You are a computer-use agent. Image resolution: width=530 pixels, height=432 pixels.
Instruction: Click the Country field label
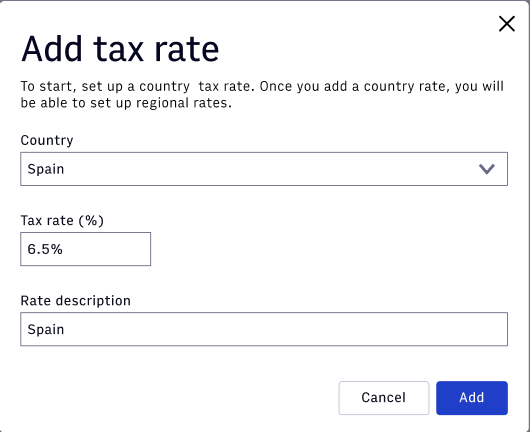pyautogui.click(x=47, y=140)
